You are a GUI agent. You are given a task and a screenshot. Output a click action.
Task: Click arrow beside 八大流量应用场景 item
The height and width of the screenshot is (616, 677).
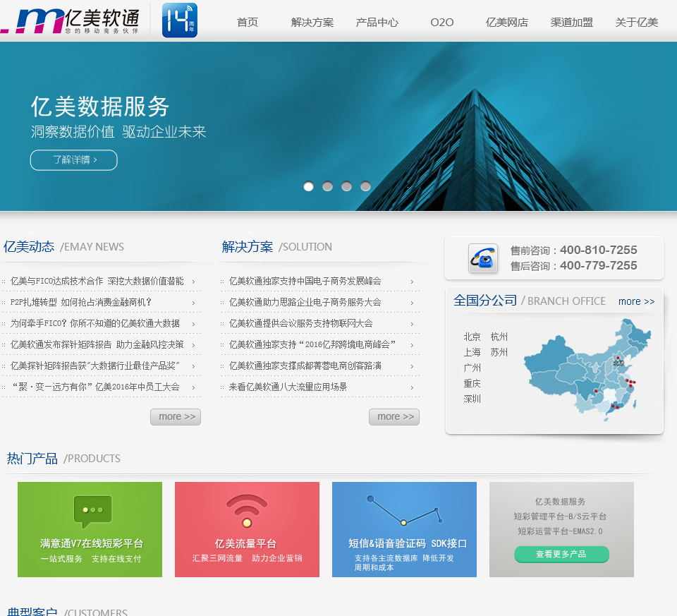click(x=413, y=387)
